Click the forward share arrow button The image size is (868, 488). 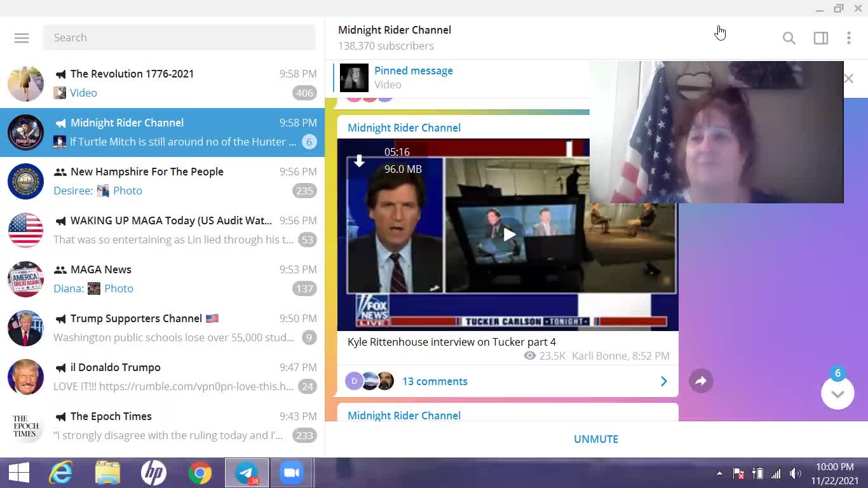click(701, 381)
